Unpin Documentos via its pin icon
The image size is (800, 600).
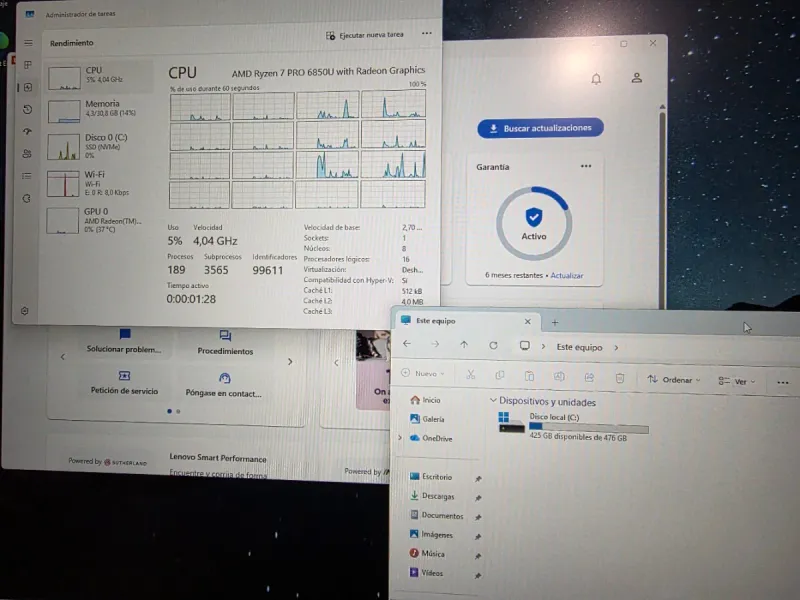(x=478, y=517)
